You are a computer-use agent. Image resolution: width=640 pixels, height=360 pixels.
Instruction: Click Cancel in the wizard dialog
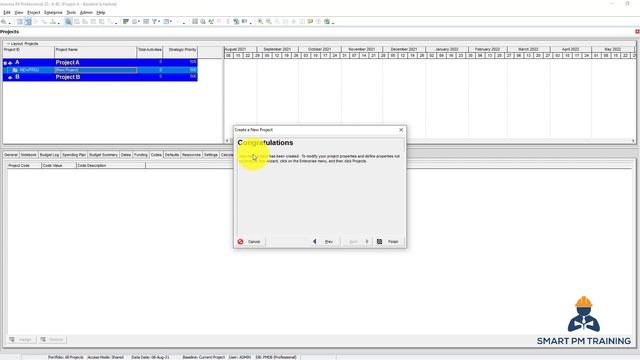click(x=250, y=242)
